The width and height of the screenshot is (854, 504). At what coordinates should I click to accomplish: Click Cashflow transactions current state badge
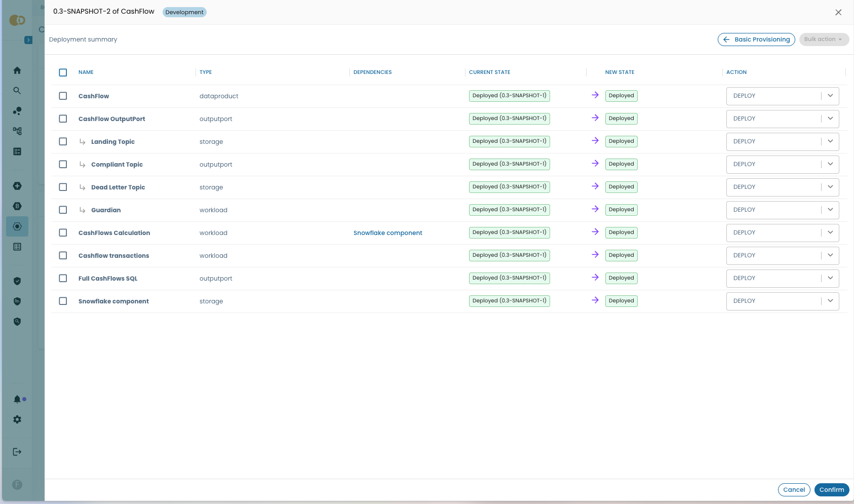510,255
